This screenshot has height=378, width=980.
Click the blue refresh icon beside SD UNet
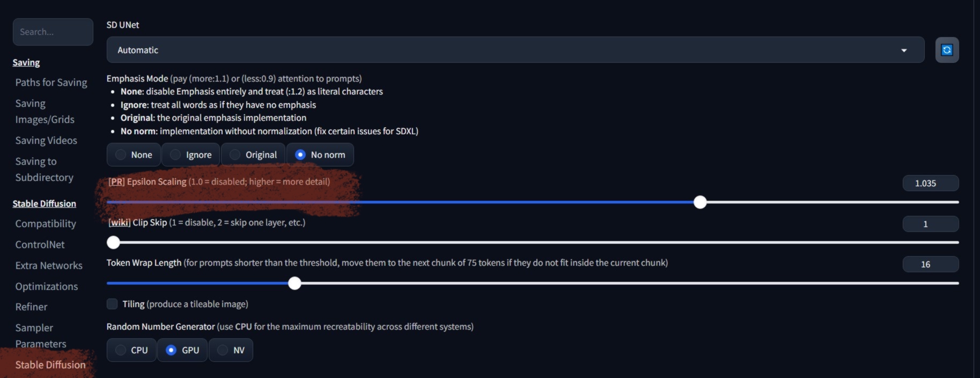click(x=947, y=50)
